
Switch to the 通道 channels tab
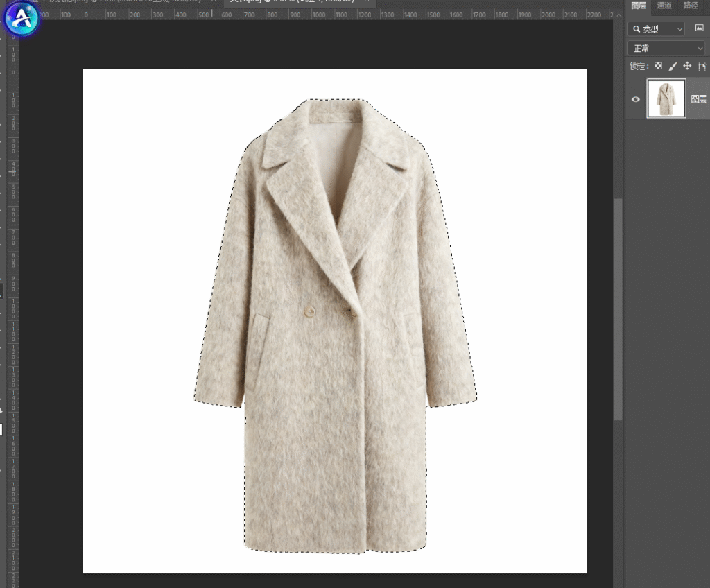664,6
